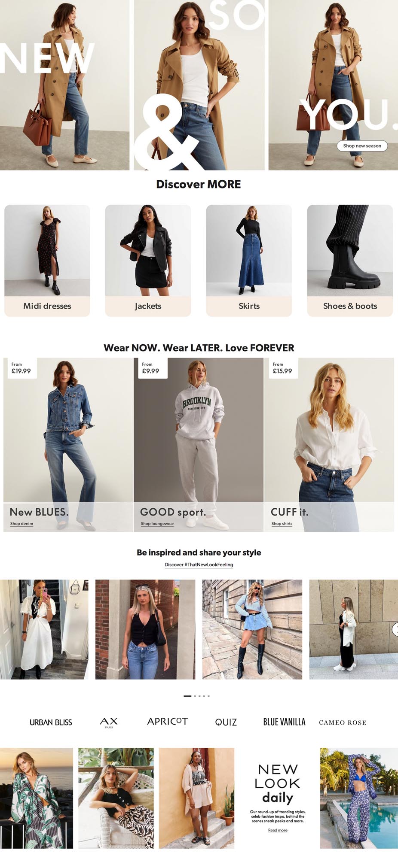Open the Jackets category tile
The image size is (398, 868).
(148, 261)
